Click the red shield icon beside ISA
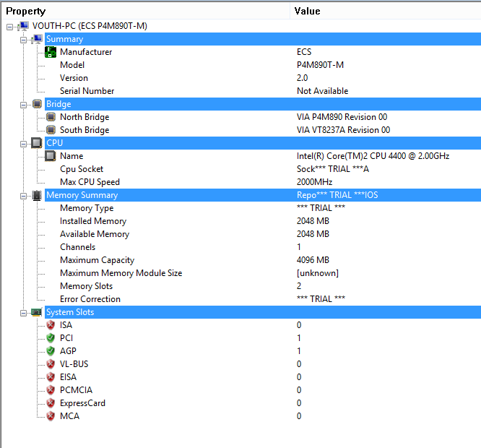This screenshot has width=481, height=448. pyautogui.click(x=51, y=325)
